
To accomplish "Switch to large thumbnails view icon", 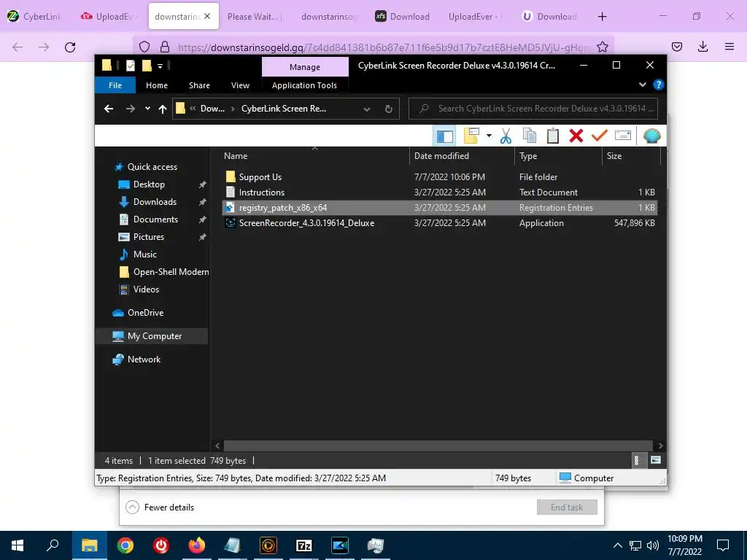I will click(656, 460).
